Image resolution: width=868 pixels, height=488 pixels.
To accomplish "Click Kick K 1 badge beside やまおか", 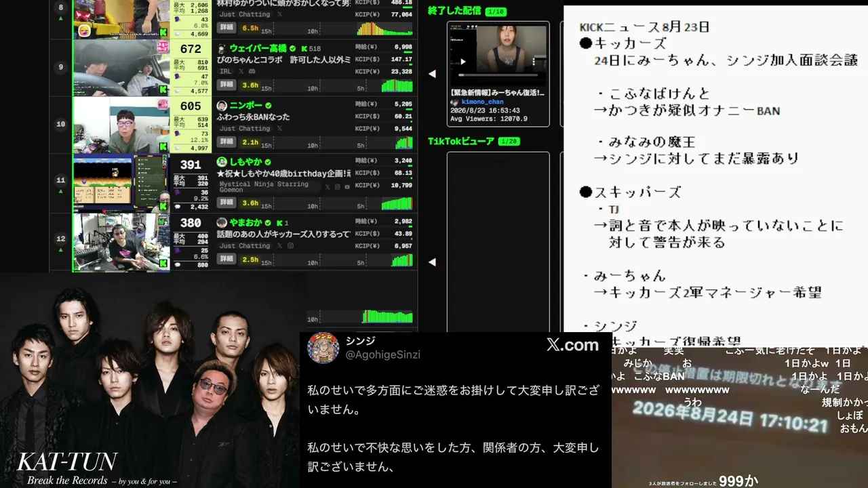I will pos(282,222).
